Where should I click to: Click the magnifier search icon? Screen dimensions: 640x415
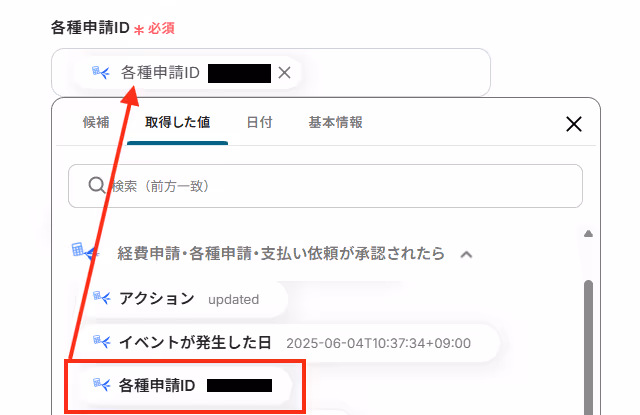pyautogui.click(x=96, y=185)
